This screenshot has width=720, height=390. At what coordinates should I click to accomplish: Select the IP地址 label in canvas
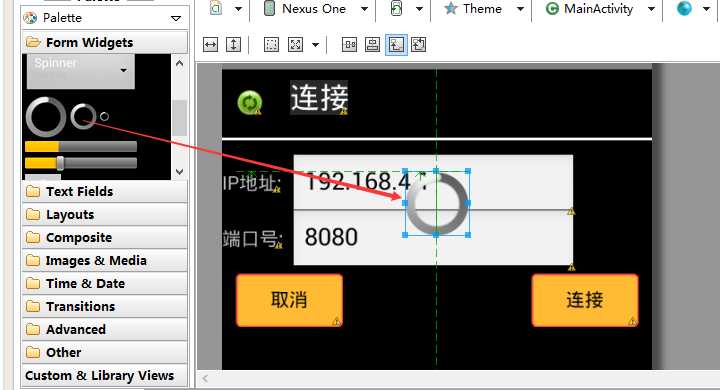[x=252, y=182]
